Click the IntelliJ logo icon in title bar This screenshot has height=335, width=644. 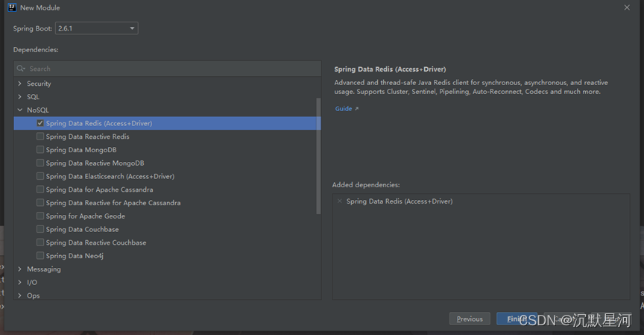[12, 7]
